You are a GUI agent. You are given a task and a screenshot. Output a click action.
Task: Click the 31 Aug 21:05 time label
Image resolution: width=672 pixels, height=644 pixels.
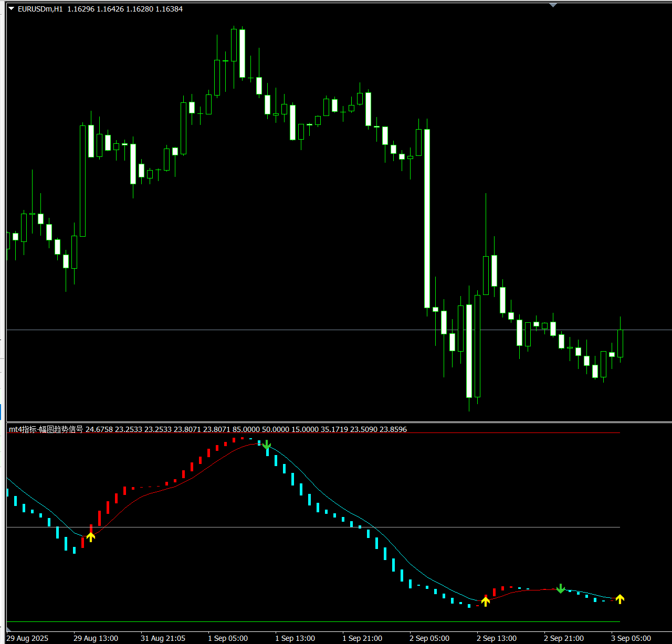coord(163,638)
